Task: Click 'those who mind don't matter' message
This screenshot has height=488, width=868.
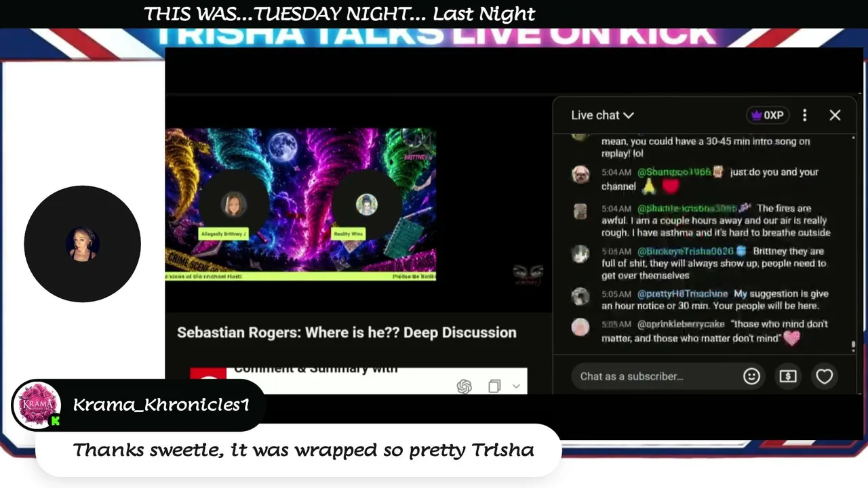Action: tap(715, 331)
